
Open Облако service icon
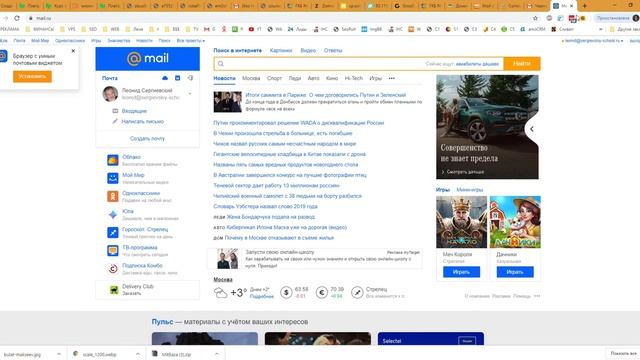pos(113,160)
